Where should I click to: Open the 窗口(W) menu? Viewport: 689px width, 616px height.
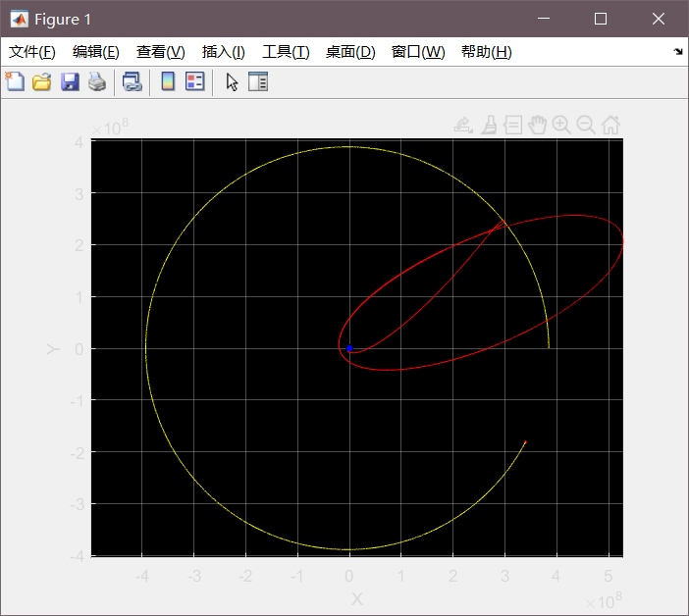(418, 52)
